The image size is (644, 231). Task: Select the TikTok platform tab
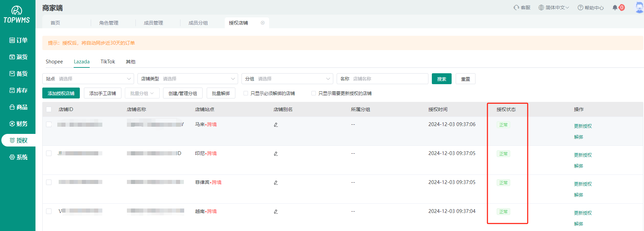pyautogui.click(x=108, y=62)
